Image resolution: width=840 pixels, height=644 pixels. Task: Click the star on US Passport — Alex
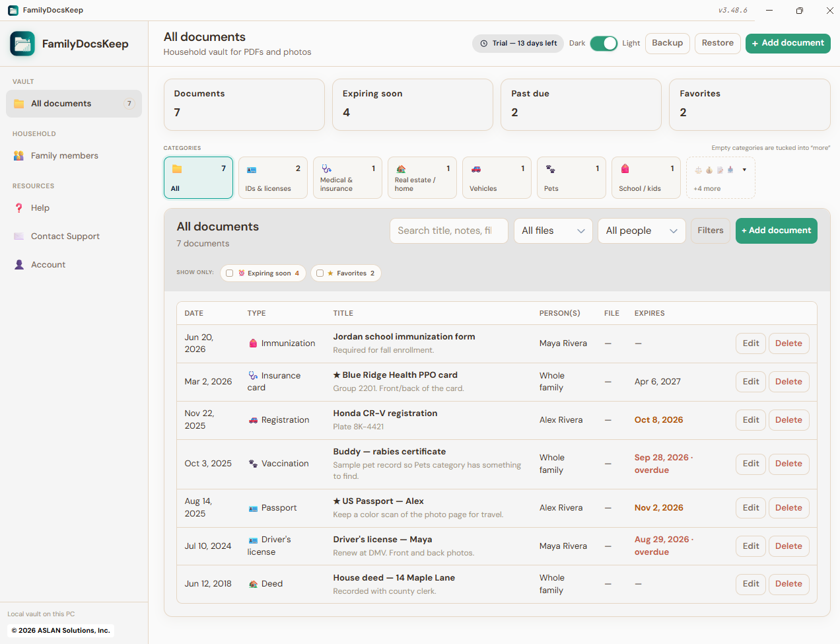click(337, 501)
